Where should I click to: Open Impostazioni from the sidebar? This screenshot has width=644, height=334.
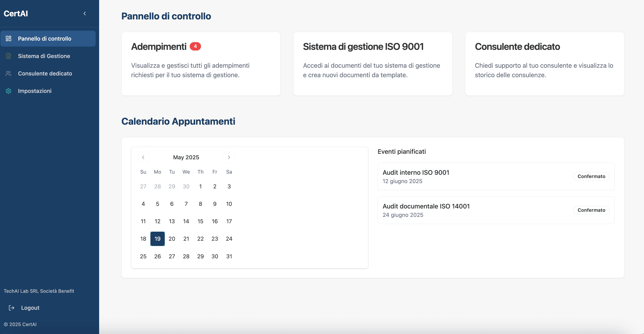(x=35, y=91)
